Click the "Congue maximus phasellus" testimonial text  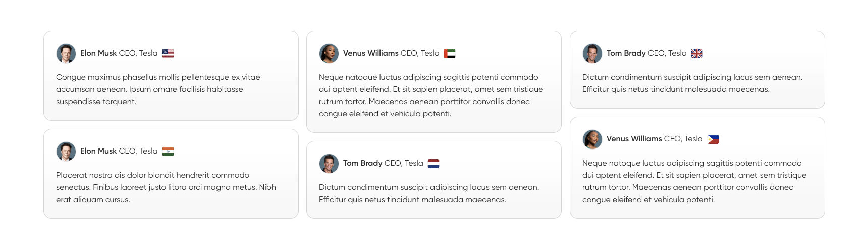[158, 89]
